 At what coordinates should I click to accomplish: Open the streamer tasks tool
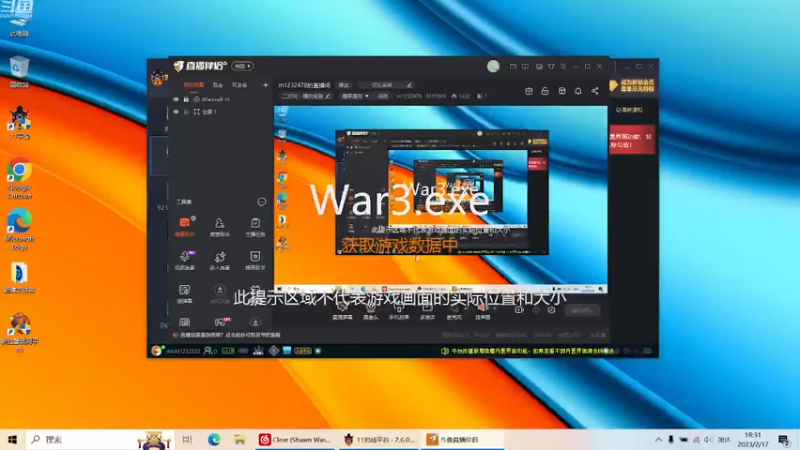[x=255, y=227]
